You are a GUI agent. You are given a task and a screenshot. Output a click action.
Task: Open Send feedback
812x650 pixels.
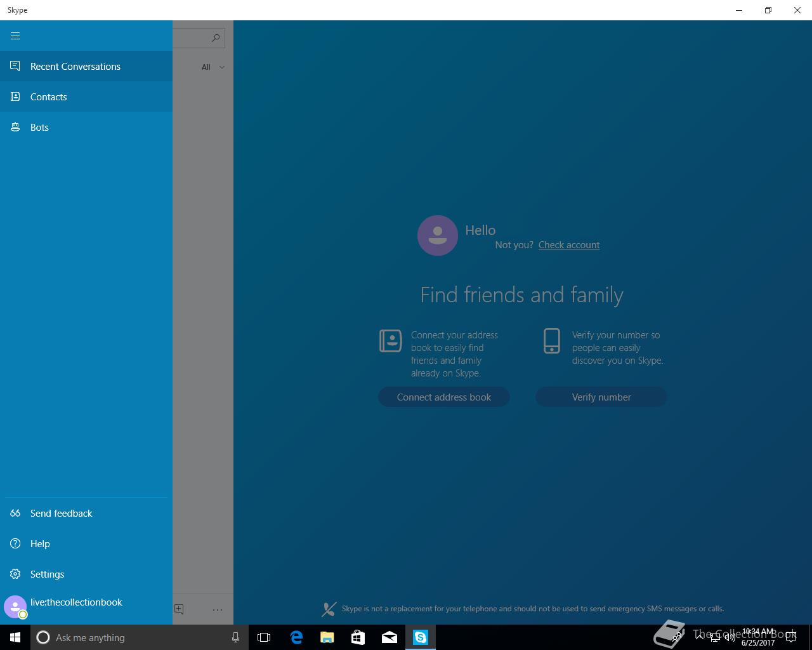point(86,513)
